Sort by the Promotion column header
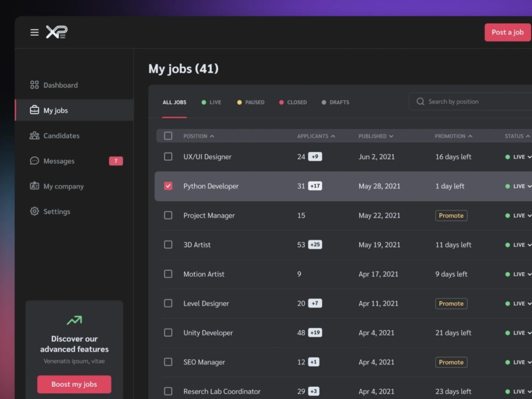This screenshot has height=399, width=532. pyautogui.click(x=453, y=136)
